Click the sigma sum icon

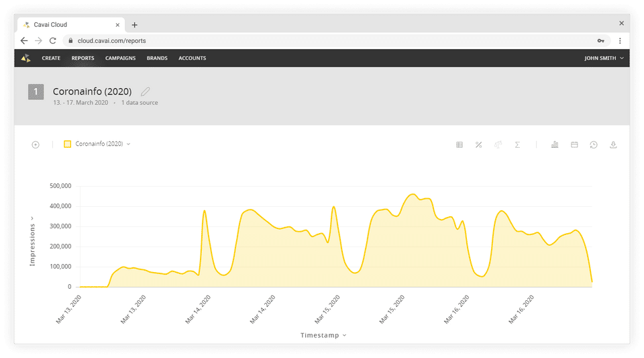pos(517,144)
